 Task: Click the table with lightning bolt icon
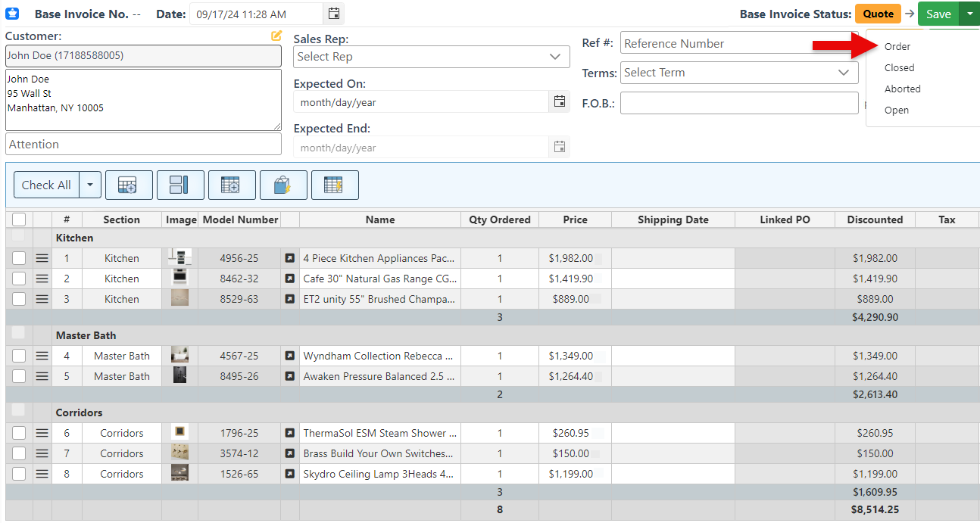tap(335, 185)
